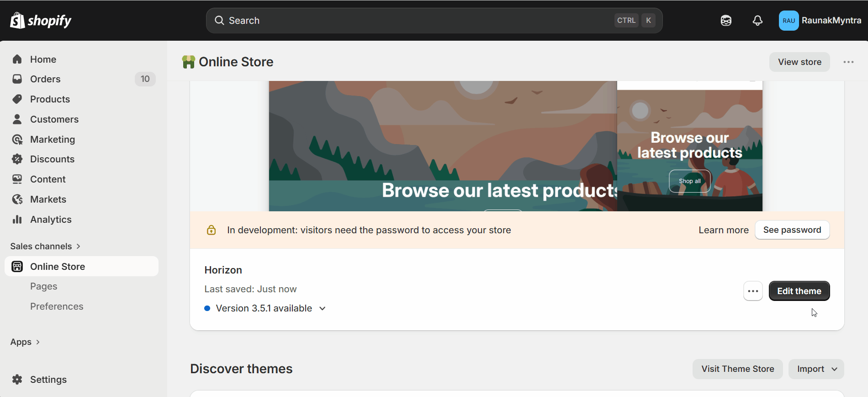This screenshot has width=868, height=397.
Task: Click the Marketing target icon
Action: (17, 139)
